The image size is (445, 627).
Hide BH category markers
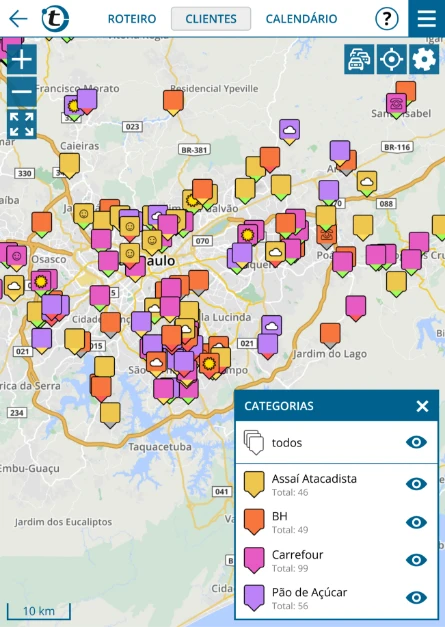click(416, 522)
